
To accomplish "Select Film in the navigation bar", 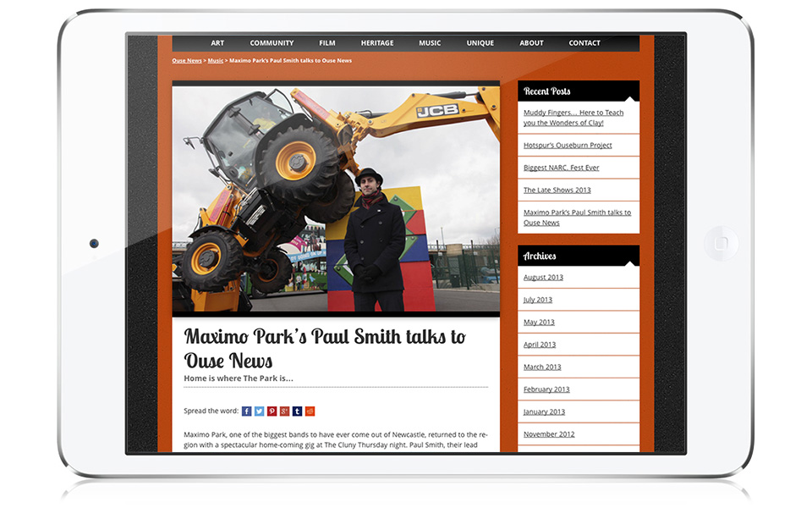I will [x=327, y=43].
